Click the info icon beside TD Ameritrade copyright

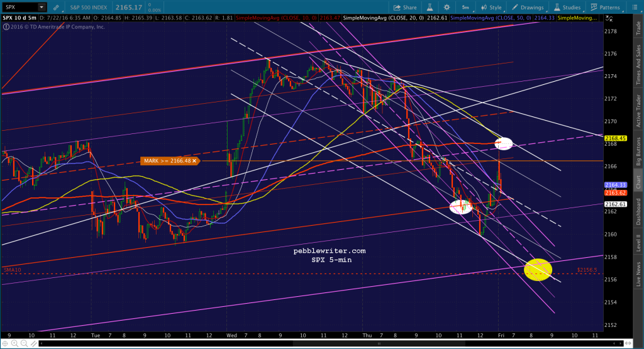pos(6,26)
